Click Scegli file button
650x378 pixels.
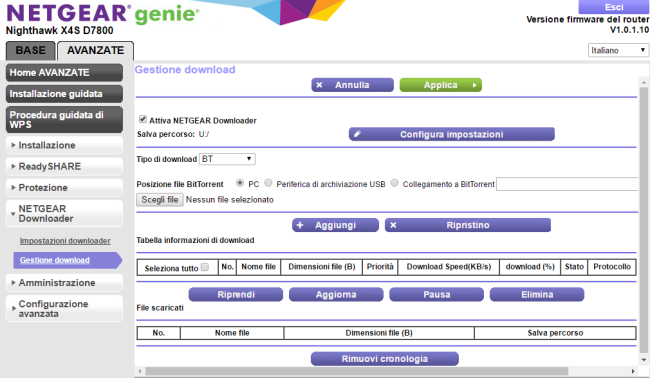[x=160, y=199]
